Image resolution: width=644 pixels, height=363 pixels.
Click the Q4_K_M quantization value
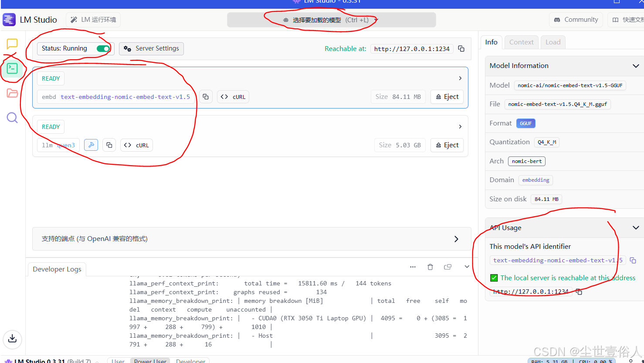[x=547, y=142]
